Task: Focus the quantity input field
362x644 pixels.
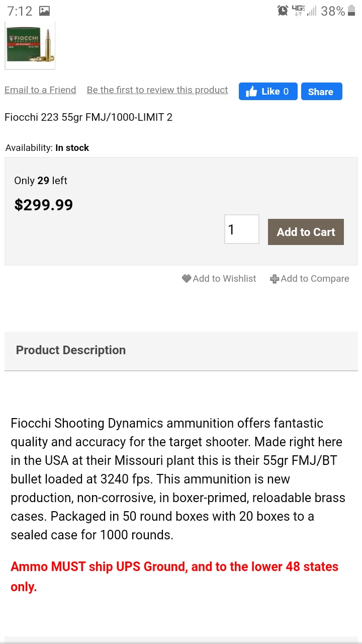Action: pos(241,229)
